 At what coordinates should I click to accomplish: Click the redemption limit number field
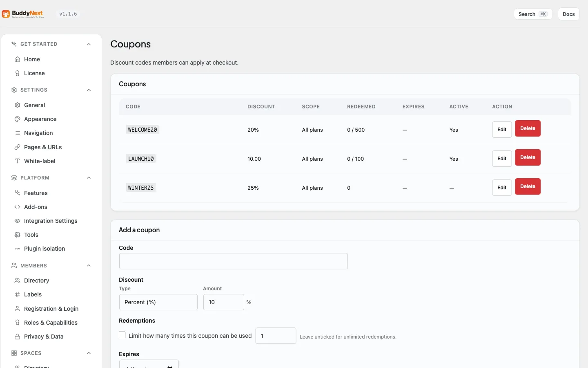click(x=276, y=336)
